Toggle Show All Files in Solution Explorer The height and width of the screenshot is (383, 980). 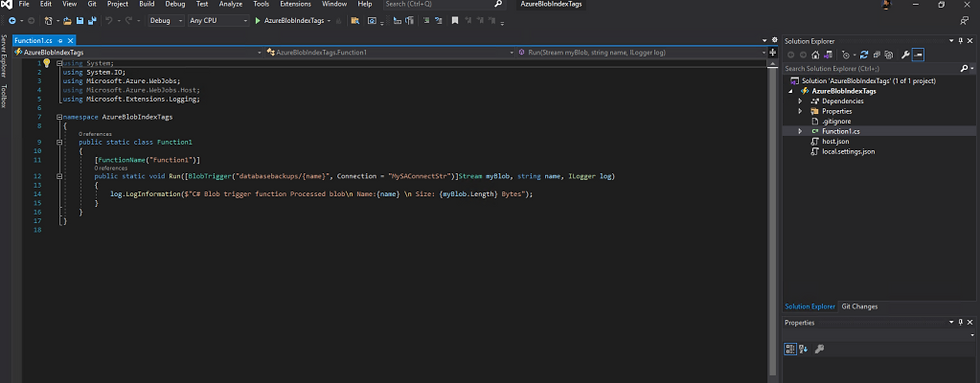coord(889,55)
